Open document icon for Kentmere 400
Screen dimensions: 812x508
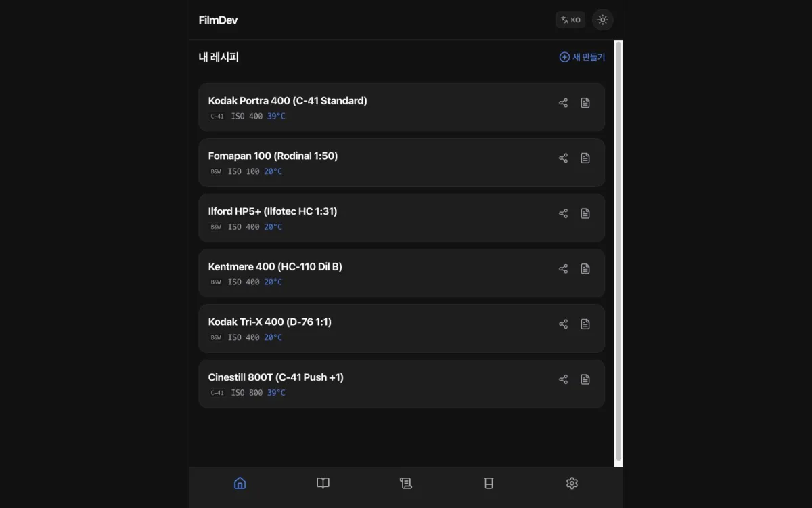pos(585,269)
